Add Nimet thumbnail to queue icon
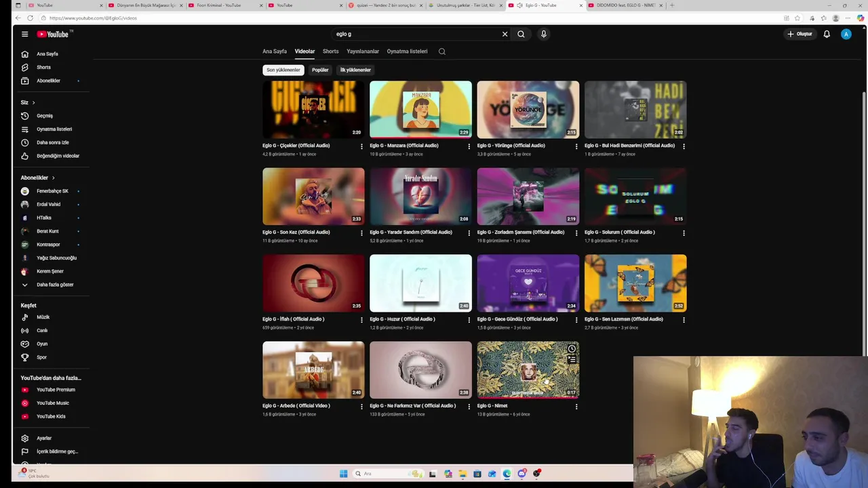The height and width of the screenshot is (488, 868). [x=572, y=360]
